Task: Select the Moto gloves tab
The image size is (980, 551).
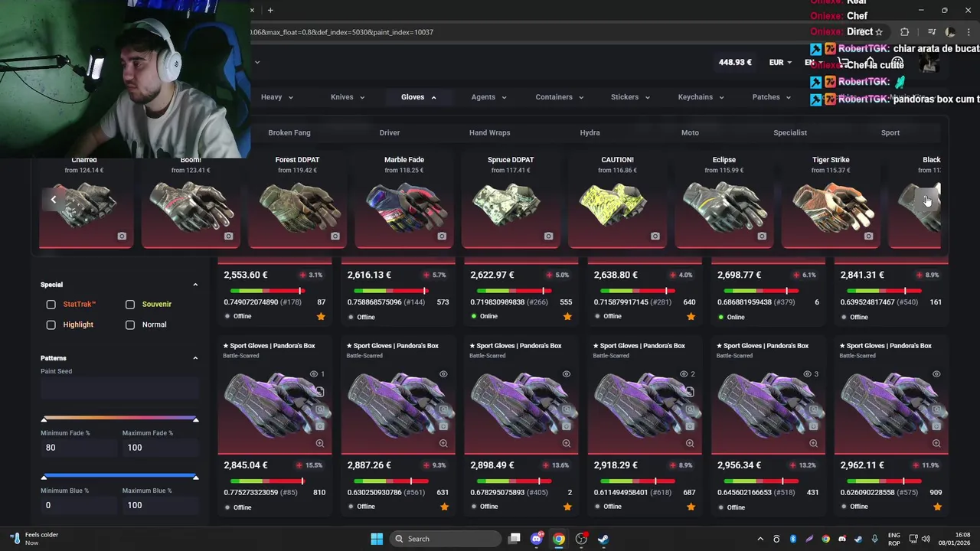Action: tap(690, 132)
